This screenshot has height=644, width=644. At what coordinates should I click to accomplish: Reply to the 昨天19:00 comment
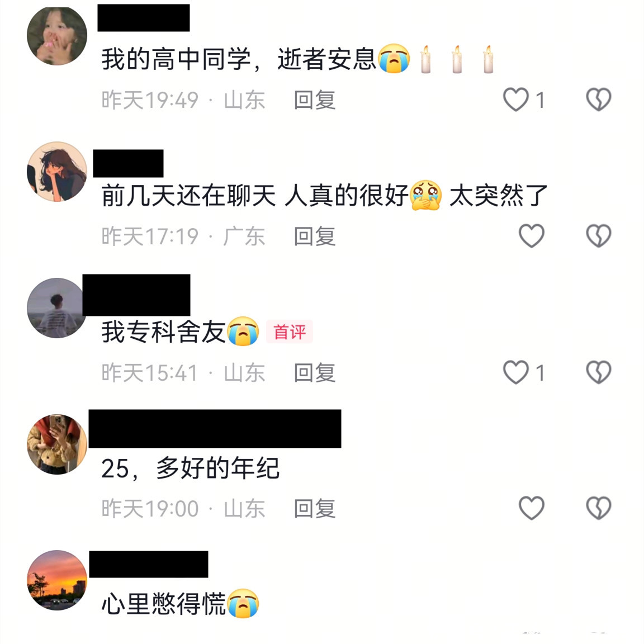tap(315, 509)
